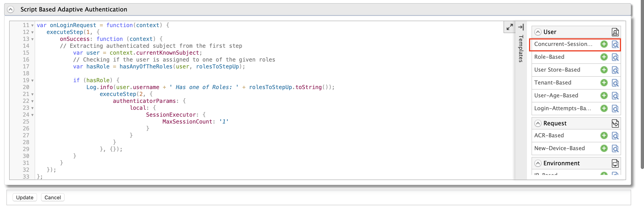View ACR-Based template details
This screenshot has width=644, height=208.
(x=615, y=136)
